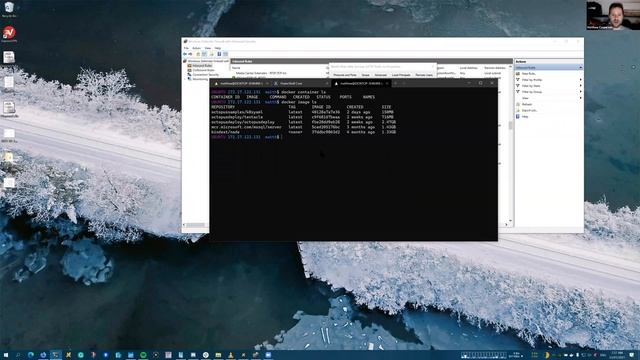Click Filter by Group in Actions pane
This screenshot has width=640, height=360.
point(532,92)
